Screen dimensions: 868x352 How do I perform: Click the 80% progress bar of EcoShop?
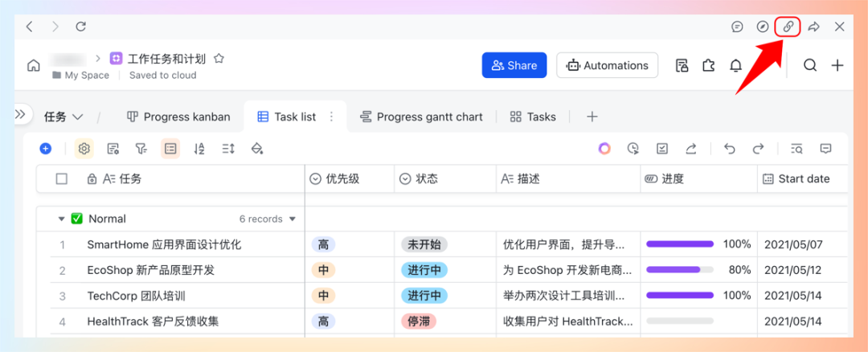point(680,270)
